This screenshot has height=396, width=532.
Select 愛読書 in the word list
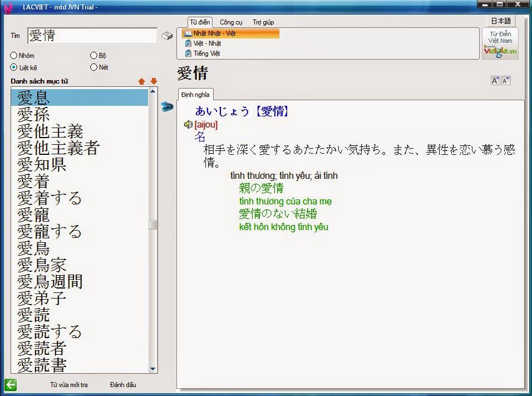point(80,365)
